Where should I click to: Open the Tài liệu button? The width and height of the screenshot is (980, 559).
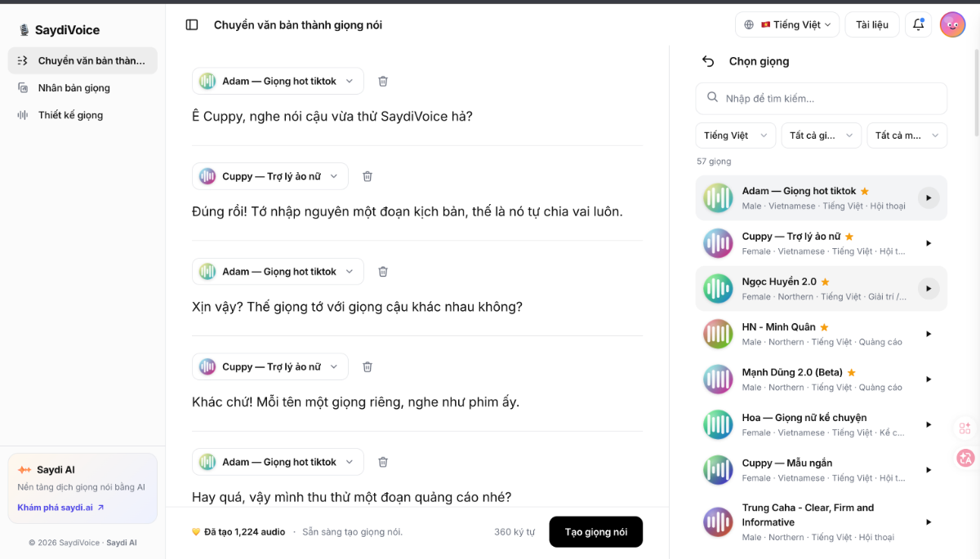click(x=872, y=24)
